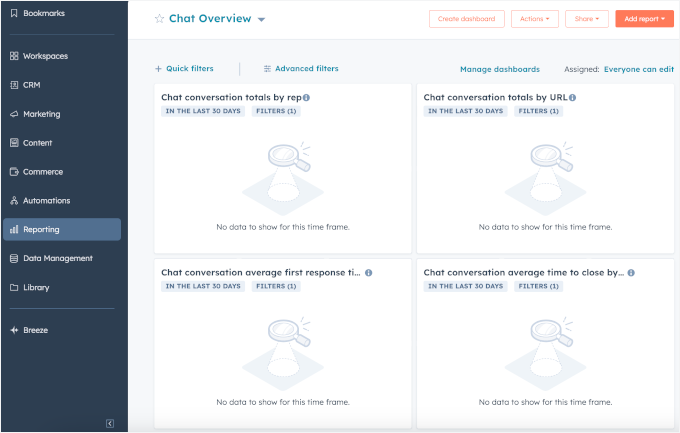Click info icon for average time to close
Screen dimensions: 680x433
[631, 272]
